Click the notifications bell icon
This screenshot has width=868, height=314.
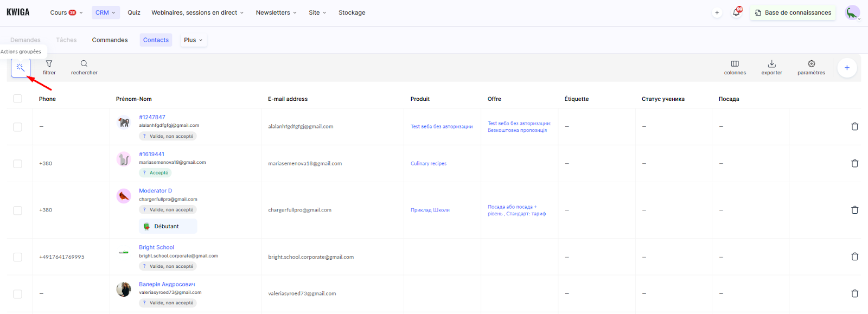(x=736, y=12)
